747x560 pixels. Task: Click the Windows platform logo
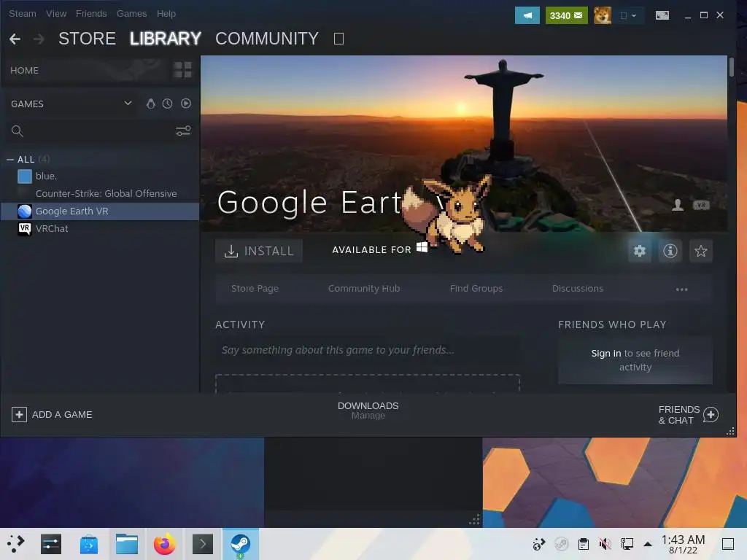(x=422, y=247)
